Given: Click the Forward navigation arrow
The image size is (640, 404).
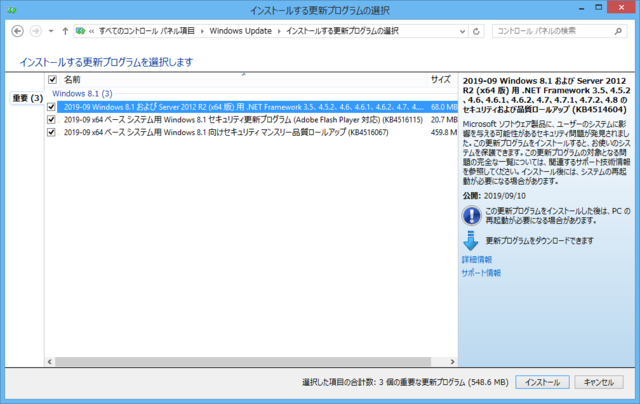Looking at the screenshot, I should click(36, 31).
